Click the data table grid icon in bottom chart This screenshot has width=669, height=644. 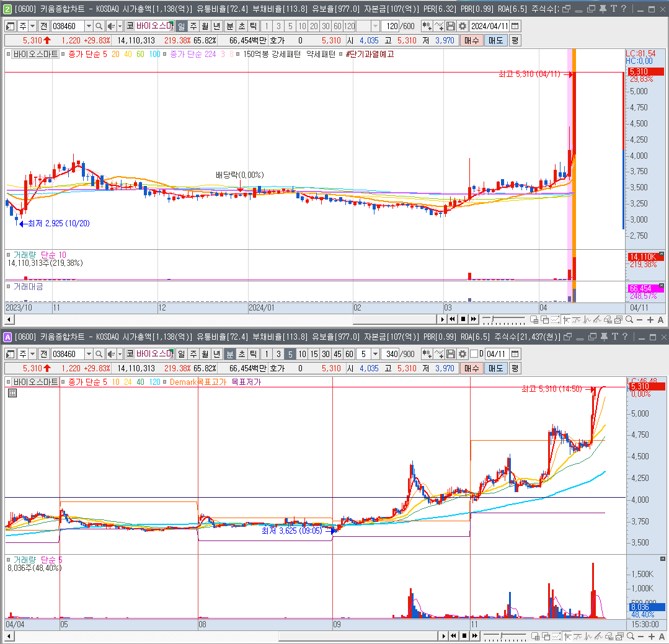pyautogui.click(x=12, y=393)
